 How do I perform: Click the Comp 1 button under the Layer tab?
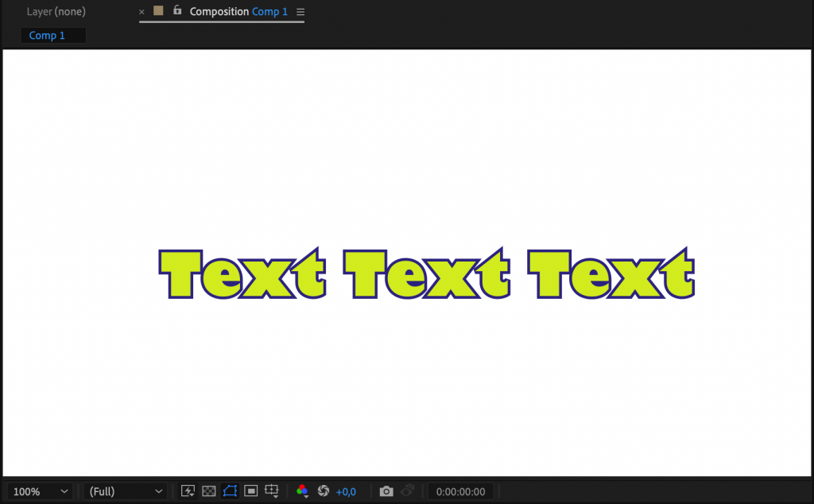[x=52, y=35]
